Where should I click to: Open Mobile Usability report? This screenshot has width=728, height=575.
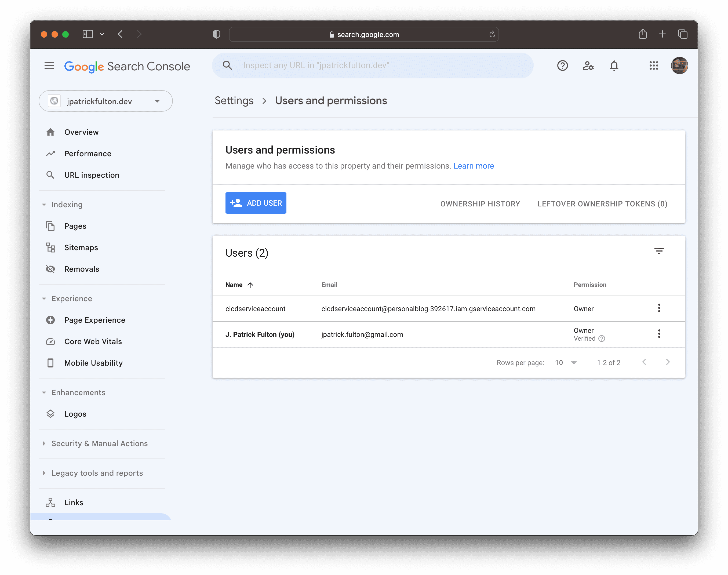[94, 363]
